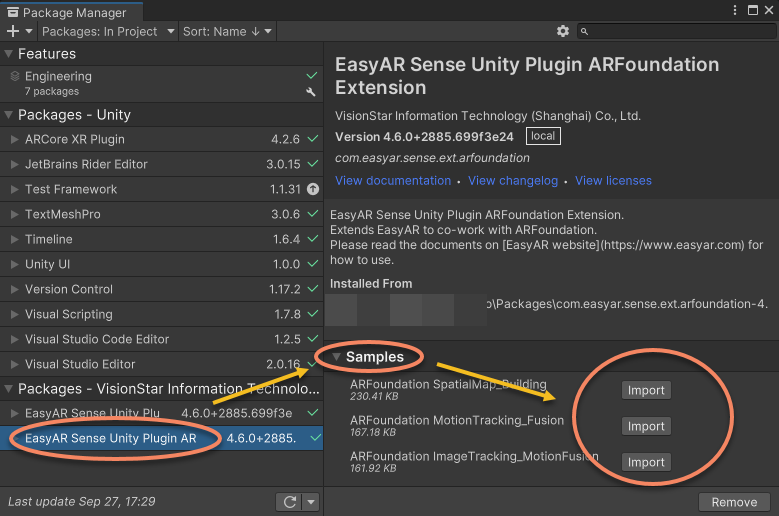Open the View licenses link
Screen dimensions: 779x516
pyautogui.click(x=613, y=181)
